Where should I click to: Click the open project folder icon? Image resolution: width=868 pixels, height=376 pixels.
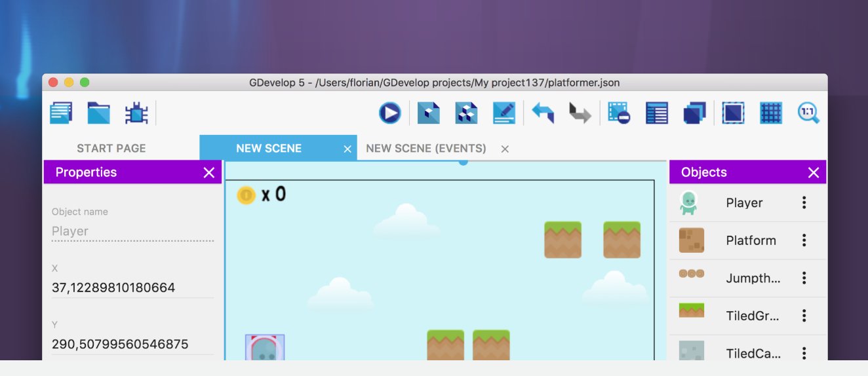pyautogui.click(x=99, y=113)
